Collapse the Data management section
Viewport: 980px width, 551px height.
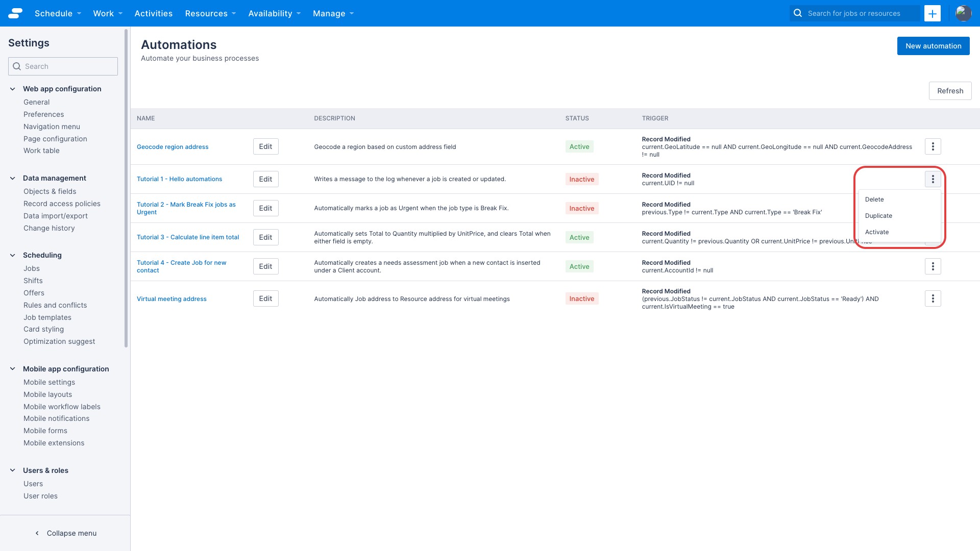pos(13,178)
